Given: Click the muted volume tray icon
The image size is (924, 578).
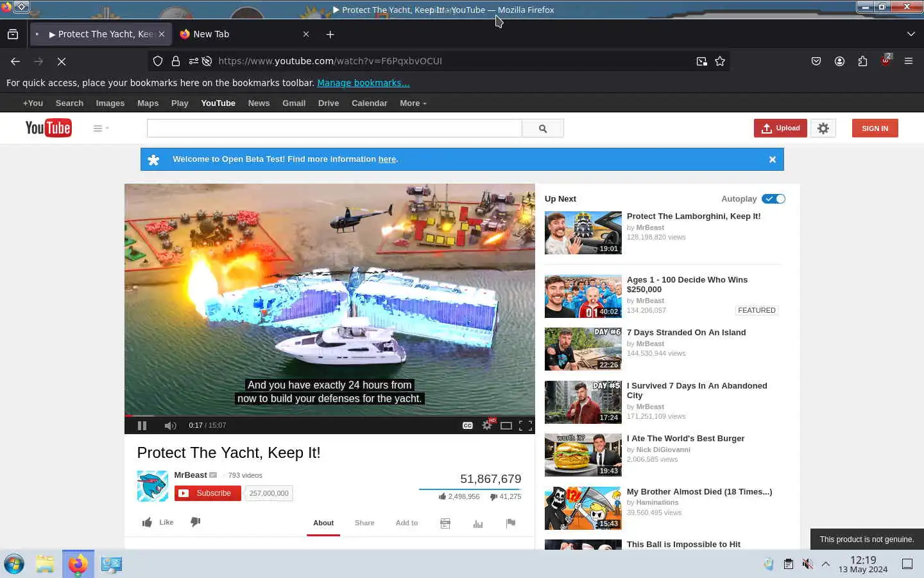Looking at the screenshot, I should (807, 564).
